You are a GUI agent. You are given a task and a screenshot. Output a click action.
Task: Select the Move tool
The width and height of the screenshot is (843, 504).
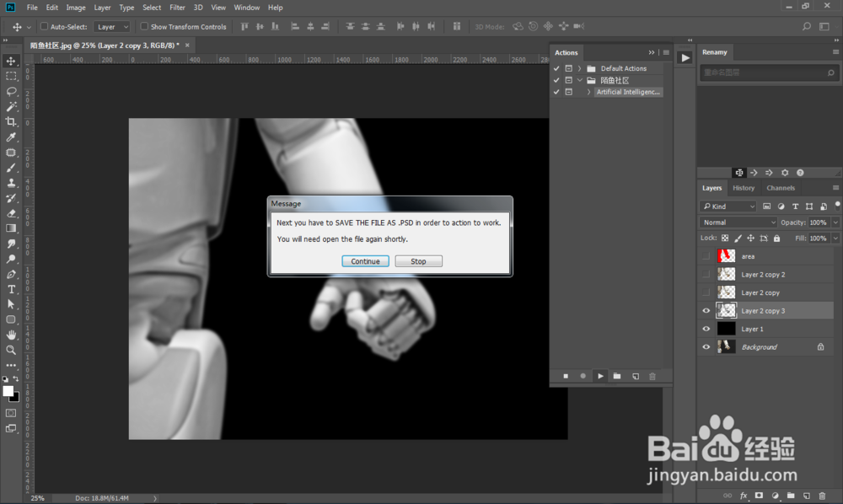tap(11, 61)
